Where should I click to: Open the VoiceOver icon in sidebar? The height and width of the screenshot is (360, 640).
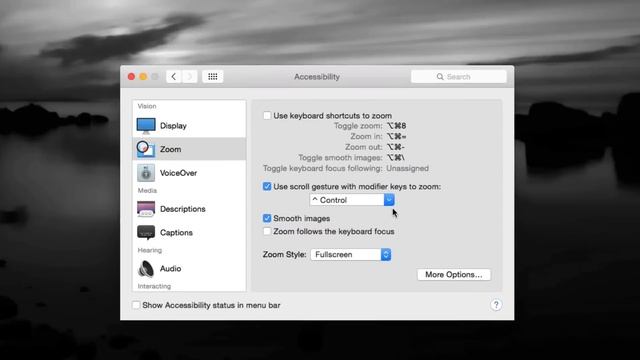[146, 173]
